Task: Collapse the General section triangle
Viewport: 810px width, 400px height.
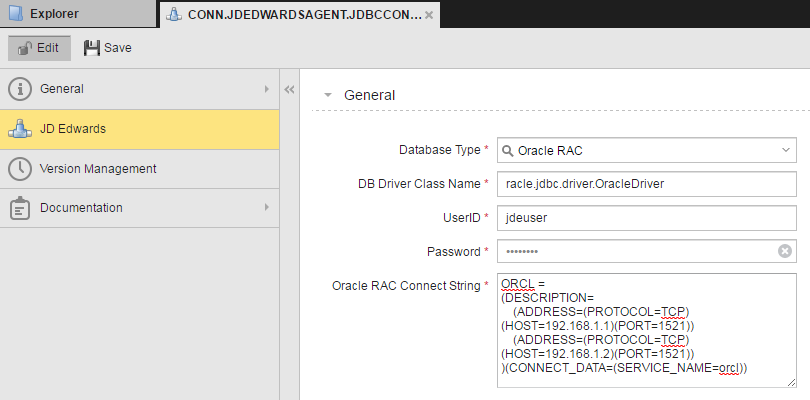Action: [x=326, y=95]
